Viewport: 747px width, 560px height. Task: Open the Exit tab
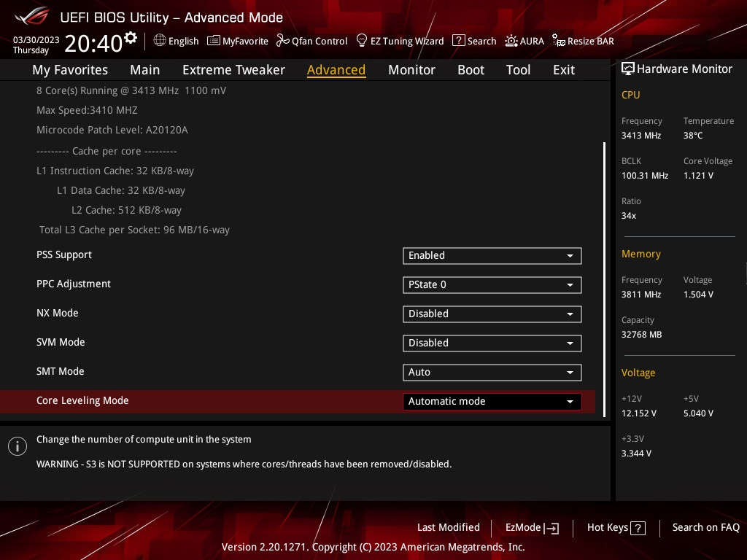(564, 70)
